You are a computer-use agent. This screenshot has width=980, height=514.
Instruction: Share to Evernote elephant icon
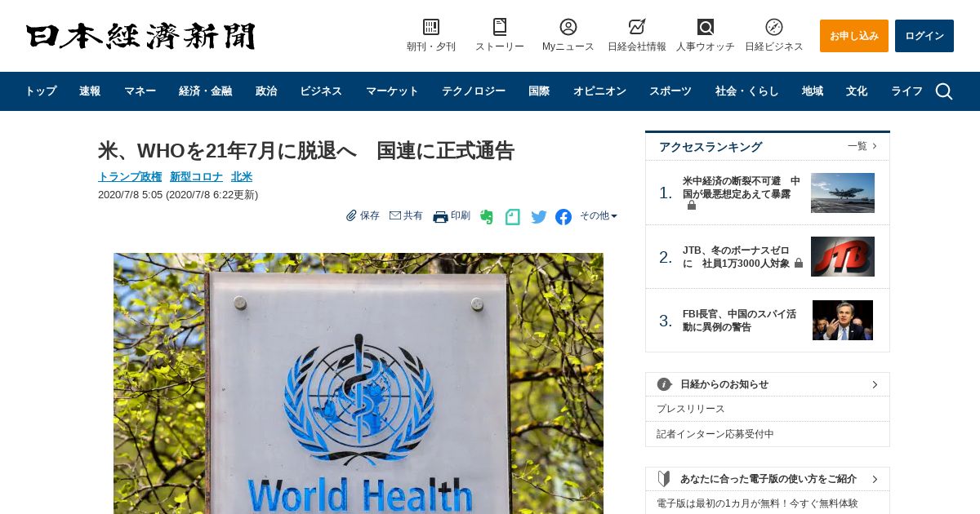coord(487,217)
